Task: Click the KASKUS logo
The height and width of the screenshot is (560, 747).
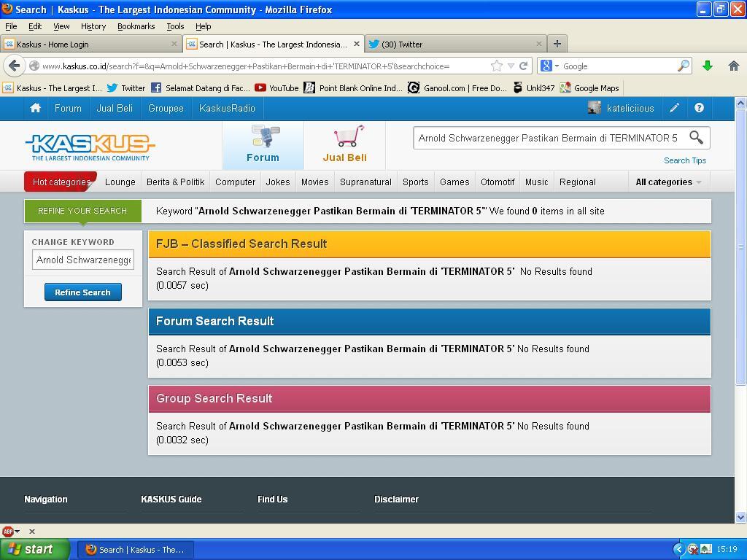Action: [x=90, y=147]
